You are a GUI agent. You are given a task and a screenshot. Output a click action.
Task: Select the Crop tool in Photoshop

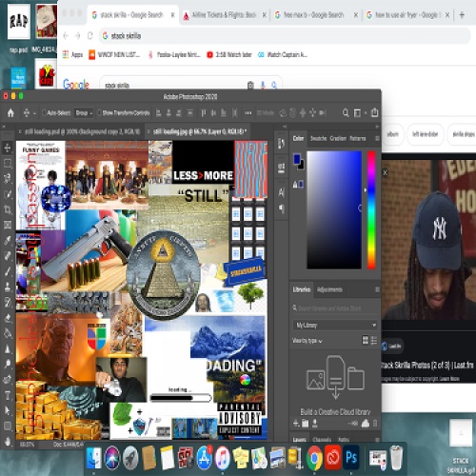pyautogui.click(x=8, y=209)
